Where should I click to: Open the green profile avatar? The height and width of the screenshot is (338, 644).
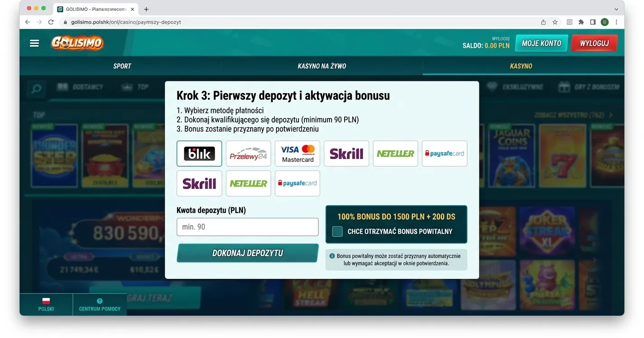[605, 22]
